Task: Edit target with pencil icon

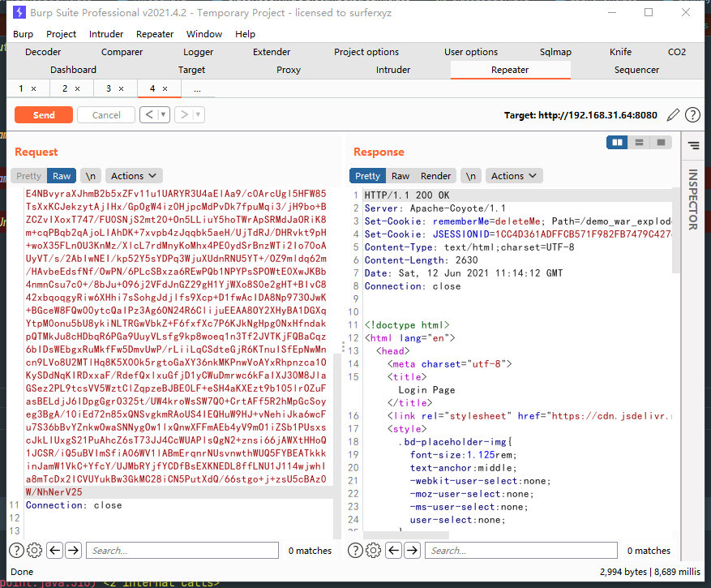Action: click(x=674, y=115)
